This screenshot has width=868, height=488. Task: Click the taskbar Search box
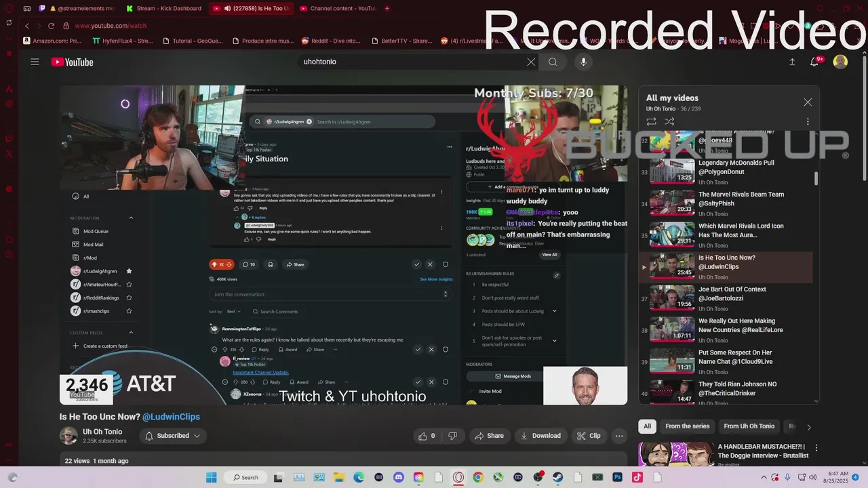(245, 477)
